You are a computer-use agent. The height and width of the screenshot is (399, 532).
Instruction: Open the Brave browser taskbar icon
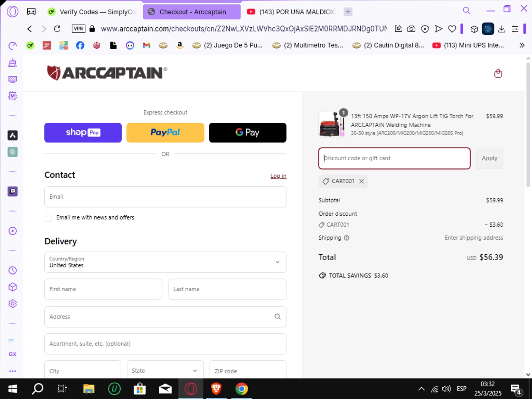[x=216, y=389]
